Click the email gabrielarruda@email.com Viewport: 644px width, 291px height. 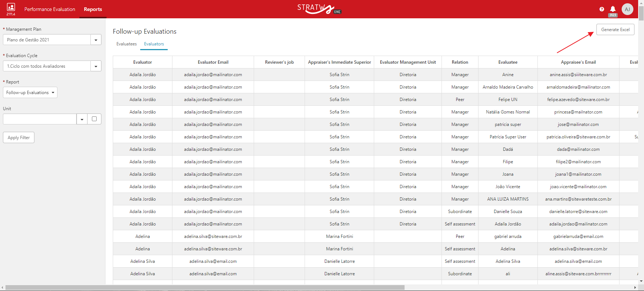coord(578,236)
